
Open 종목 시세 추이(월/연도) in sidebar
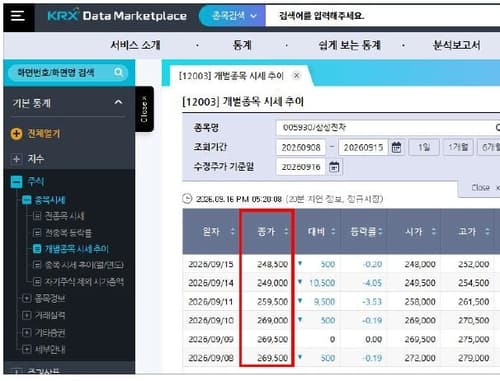[x=84, y=265]
